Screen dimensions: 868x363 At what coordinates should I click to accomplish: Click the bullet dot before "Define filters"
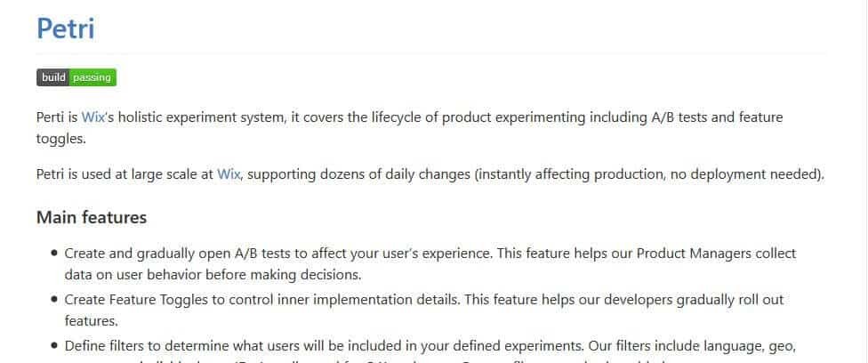tap(54, 346)
